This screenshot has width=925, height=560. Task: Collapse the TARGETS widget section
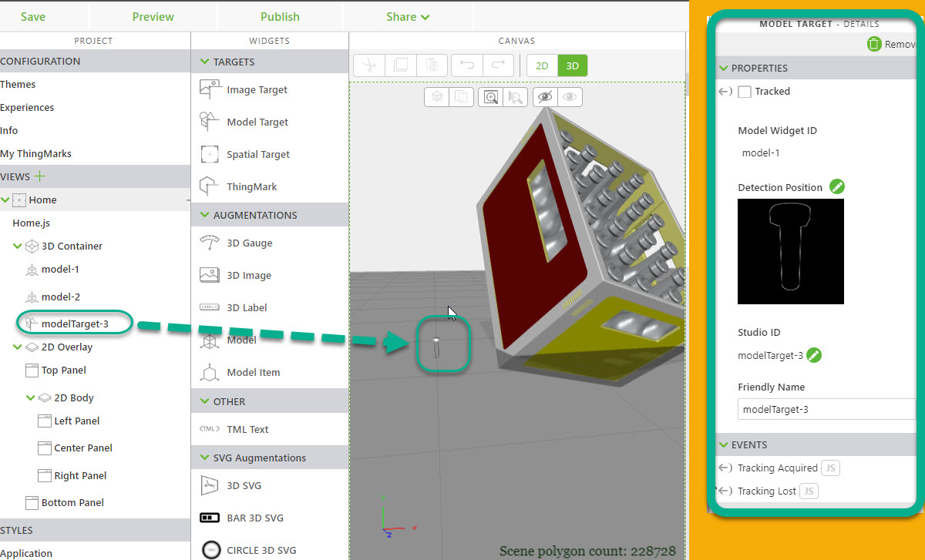coord(204,62)
